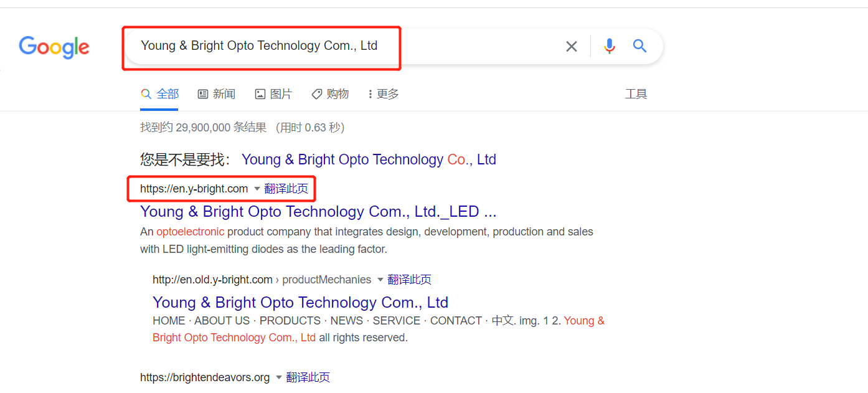The height and width of the screenshot is (393, 868).
Task: Open the 更多 menu
Action: [x=387, y=93]
